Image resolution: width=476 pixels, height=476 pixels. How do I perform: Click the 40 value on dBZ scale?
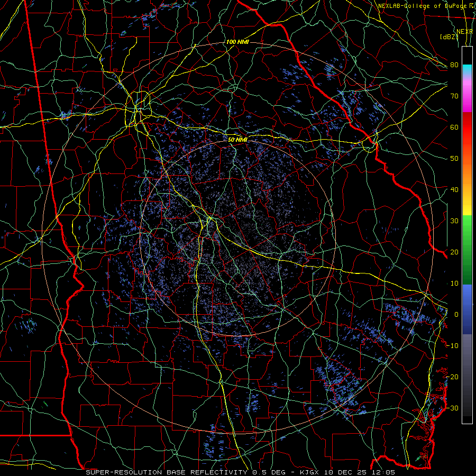454,190
